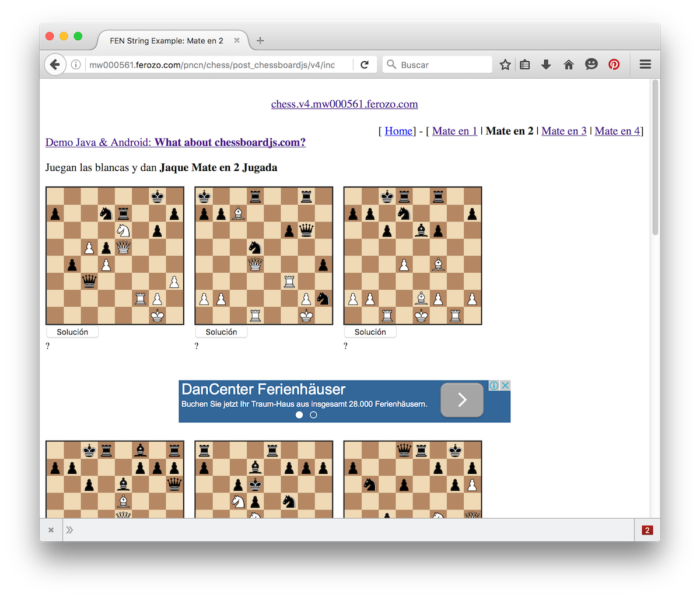The width and height of the screenshot is (700, 598).
Task: Navigate back using the back arrow
Action: point(55,64)
